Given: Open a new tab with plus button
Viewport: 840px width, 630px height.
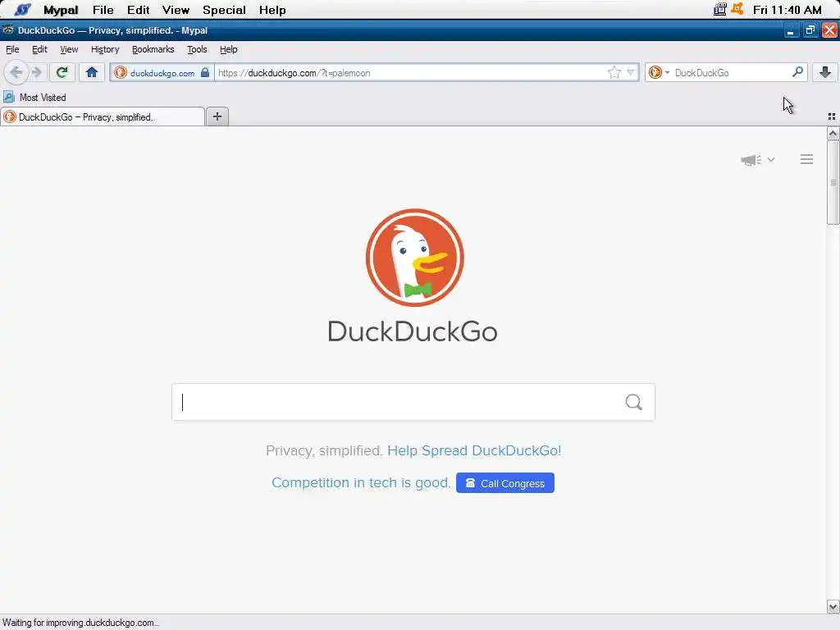Looking at the screenshot, I should click(217, 116).
